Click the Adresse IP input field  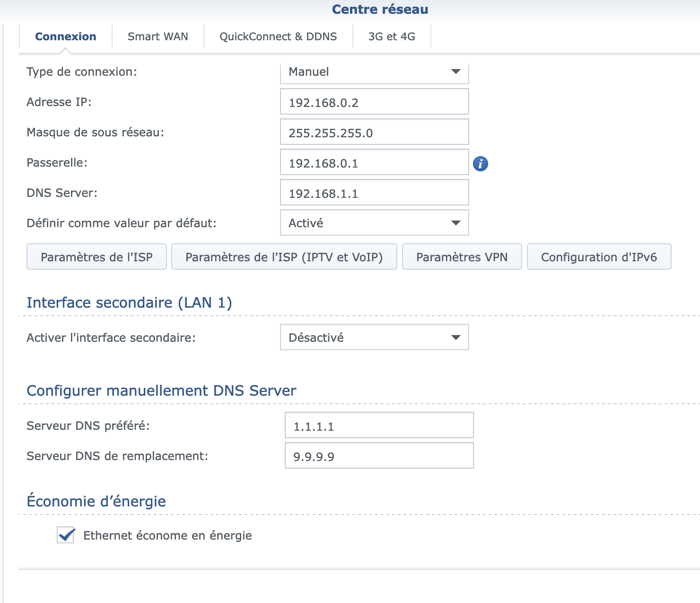coord(375,102)
